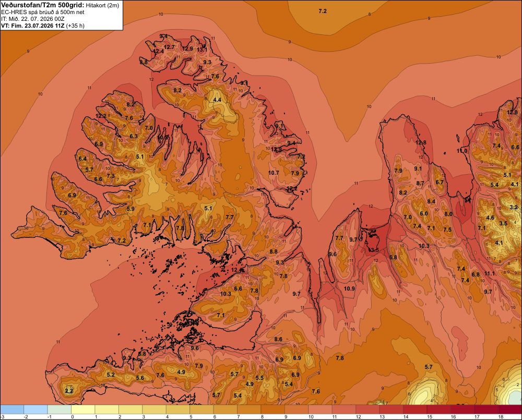Pick the legend swatch between 17 and 18
Image resolution: width=522 pixels, height=420 pixels.
487,410
